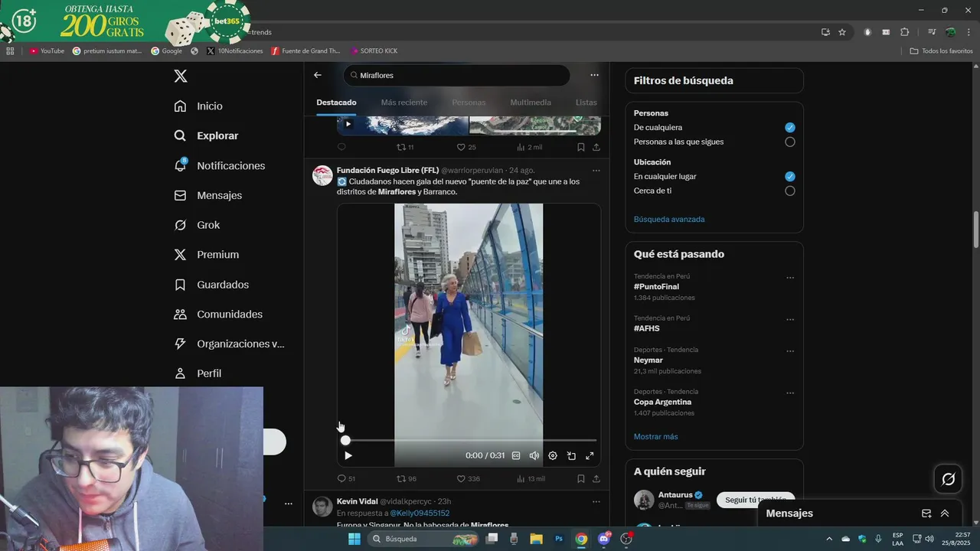980x551 pixels.
Task: Switch to the Más reciente tab
Action: (x=404, y=103)
